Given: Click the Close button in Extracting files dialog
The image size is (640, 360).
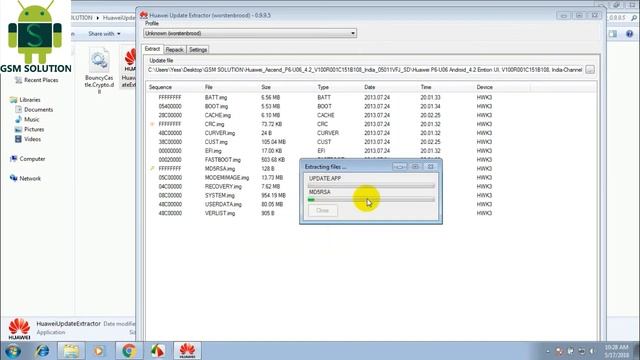Looking at the screenshot, I should [322, 211].
